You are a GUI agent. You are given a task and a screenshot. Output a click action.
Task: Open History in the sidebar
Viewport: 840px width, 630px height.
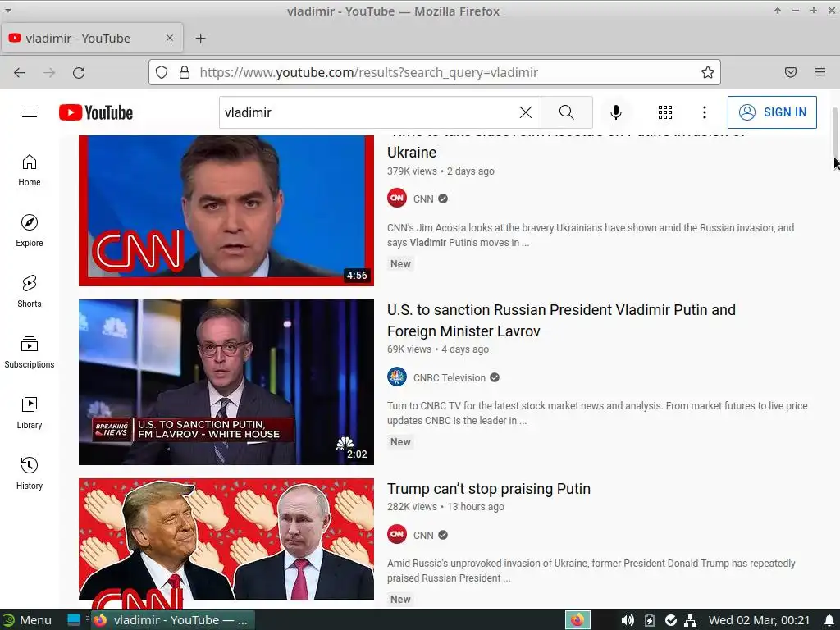(30, 473)
